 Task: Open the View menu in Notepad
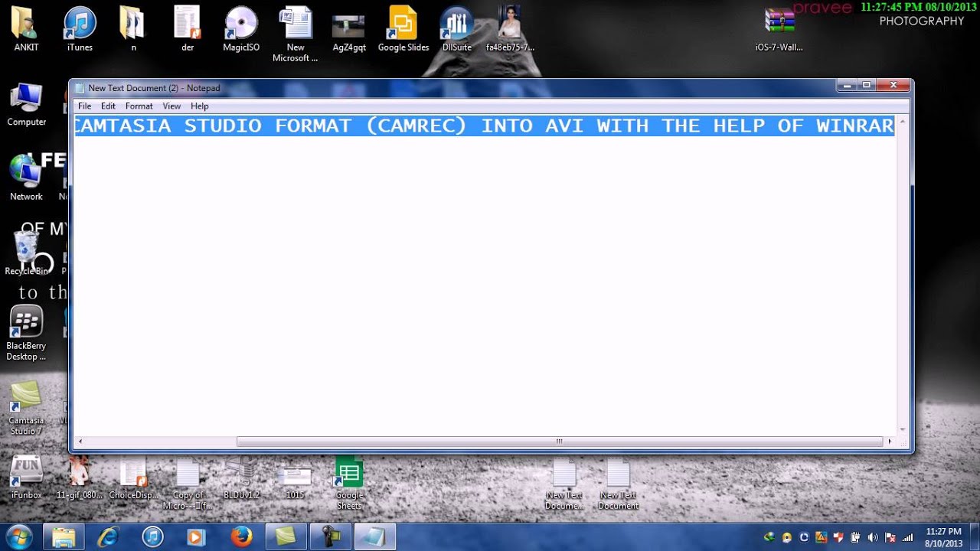[171, 106]
